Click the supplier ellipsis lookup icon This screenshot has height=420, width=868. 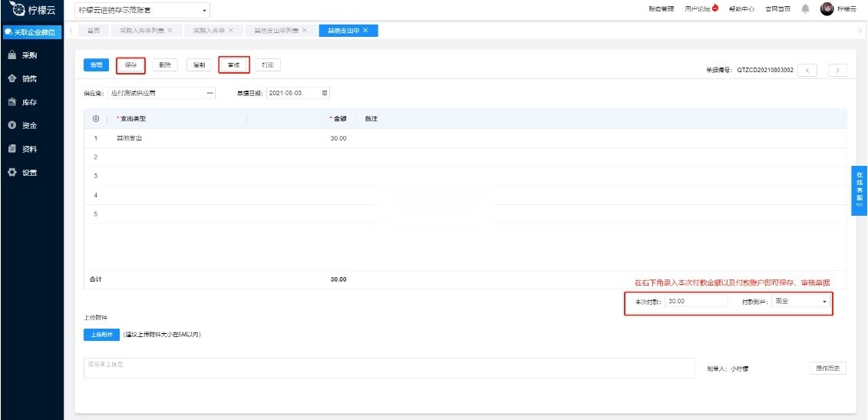(x=210, y=93)
